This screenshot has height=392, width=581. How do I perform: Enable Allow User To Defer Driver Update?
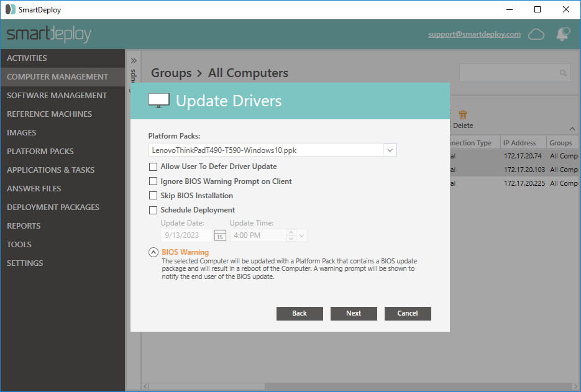point(153,166)
